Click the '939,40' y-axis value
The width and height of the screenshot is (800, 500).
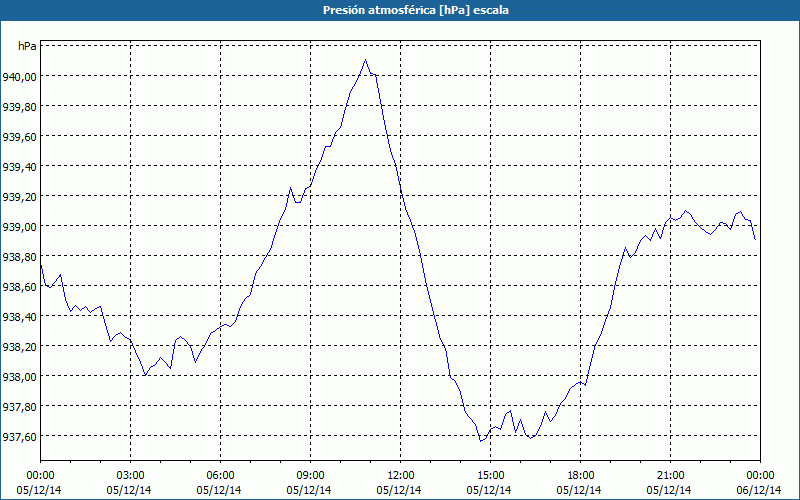[x=19, y=167]
